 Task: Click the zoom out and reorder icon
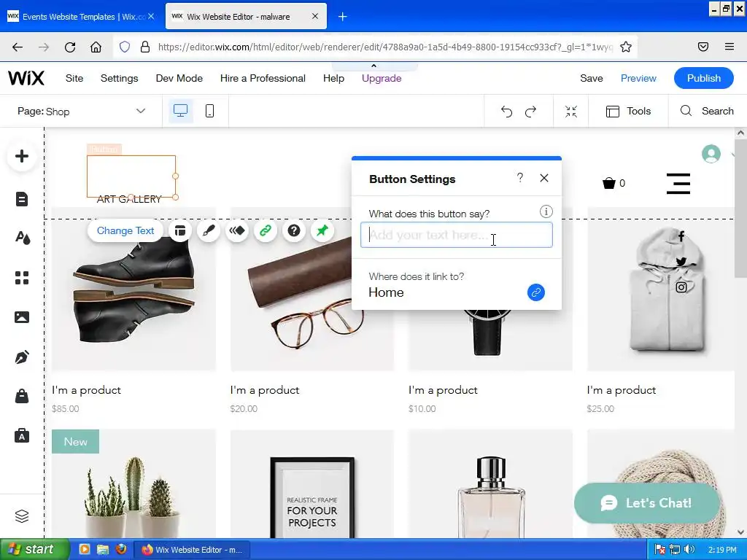point(570,112)
